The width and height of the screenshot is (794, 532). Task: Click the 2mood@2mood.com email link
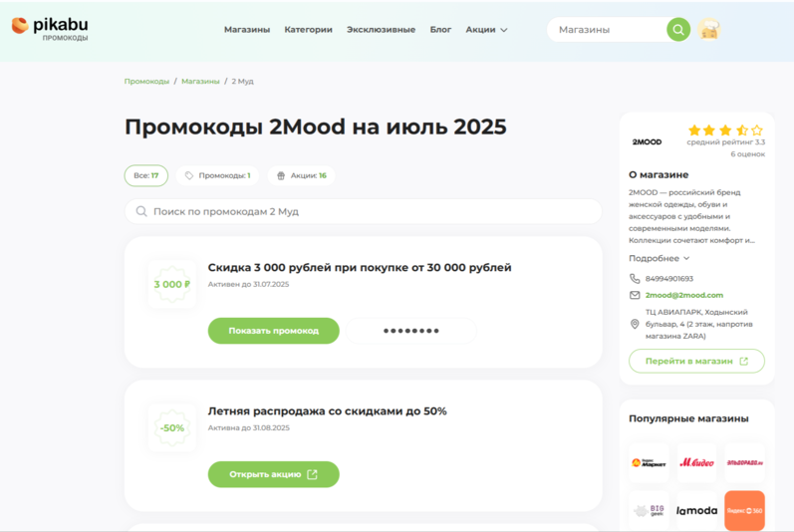pyautogui.click(x=684, y=295)
